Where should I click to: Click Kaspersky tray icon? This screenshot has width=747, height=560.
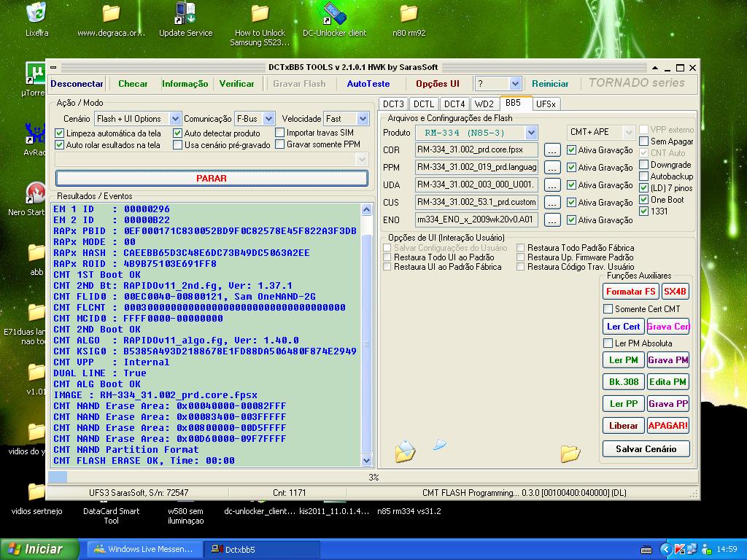pos(679,549)
